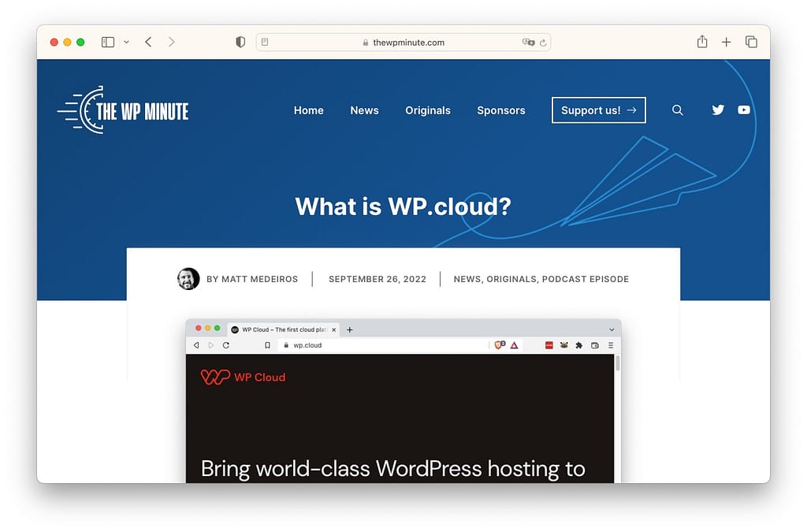The height and width of the screenshot is (532, 807).
Task: Reload the page with refresh icon
Action: tap(543, 43)
